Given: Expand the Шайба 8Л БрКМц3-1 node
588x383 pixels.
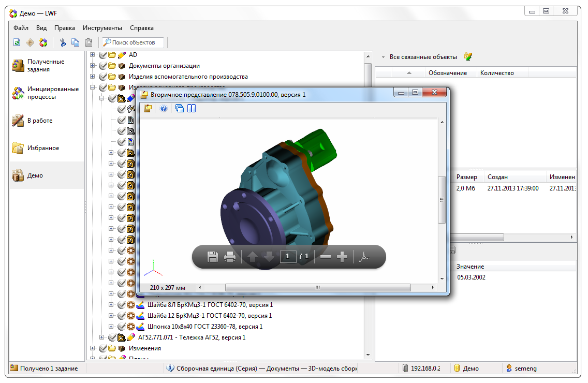Looking at the screenshot, I should pos(111,305).
